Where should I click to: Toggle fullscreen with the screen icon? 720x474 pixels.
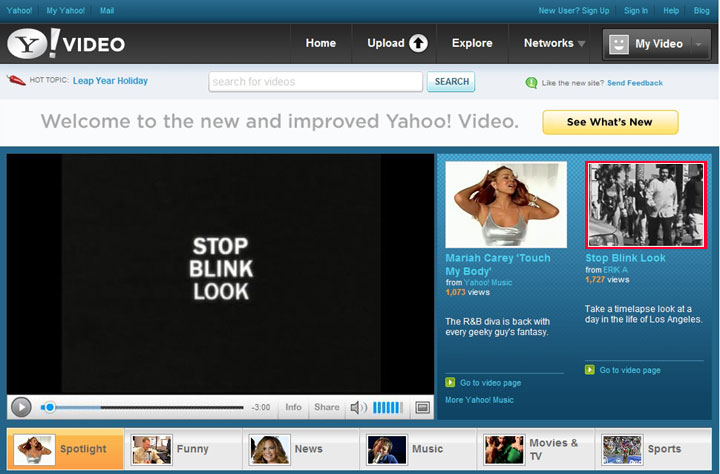pyautogui.click(x=422, y=407)
